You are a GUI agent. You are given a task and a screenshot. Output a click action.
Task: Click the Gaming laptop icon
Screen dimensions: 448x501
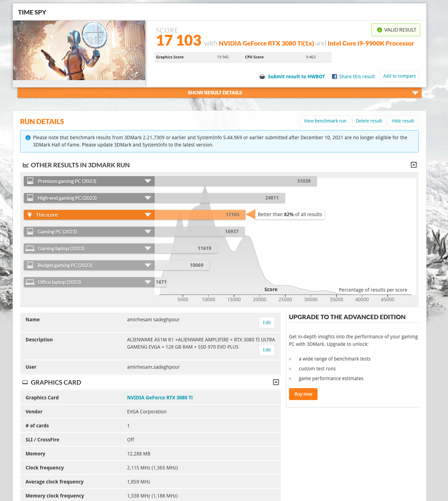pyautogui.click(x=30, y=248)
